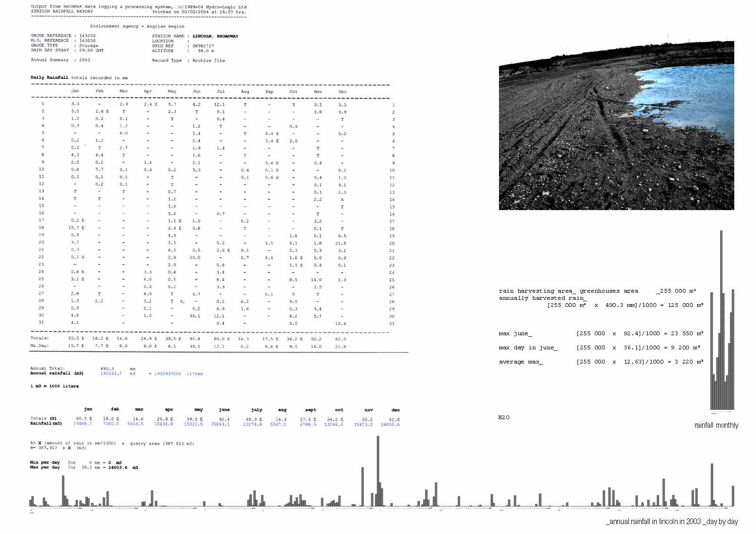Select the Jun column header in daily table
Image resolution: width=756 pixels, height=534 pixels.
pyautogui.click(x=197, y=92)
